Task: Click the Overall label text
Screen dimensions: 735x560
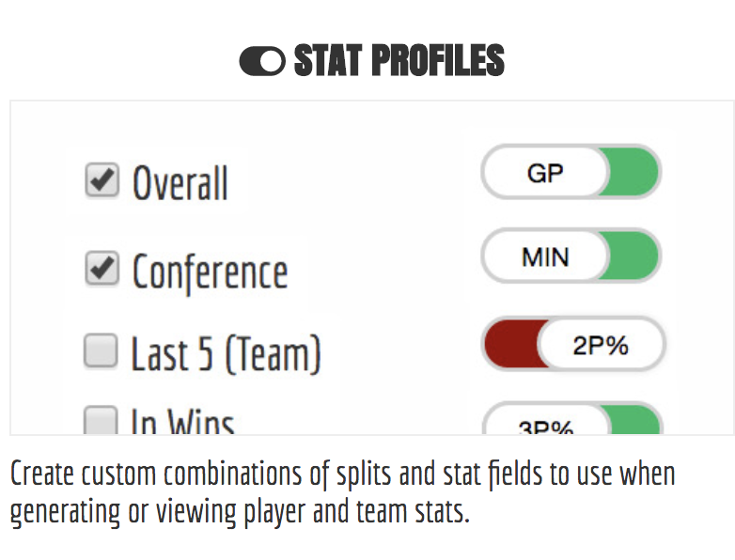Action: [180, 183]
